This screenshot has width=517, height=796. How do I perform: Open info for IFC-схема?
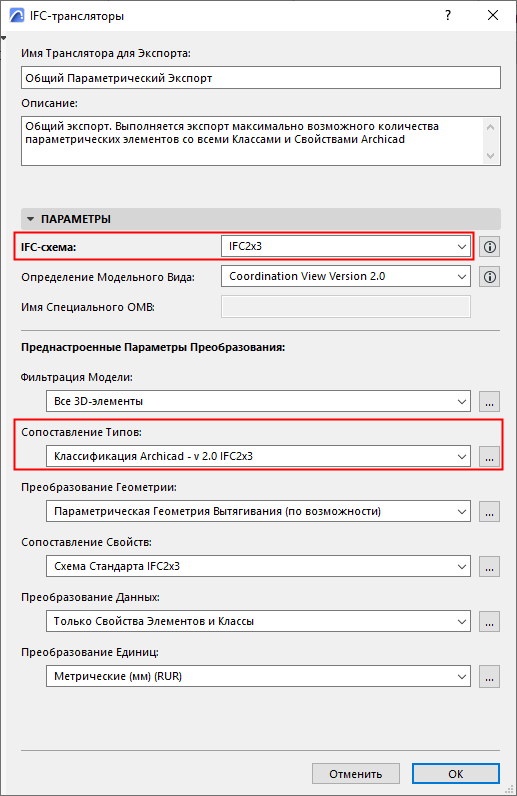490,247
